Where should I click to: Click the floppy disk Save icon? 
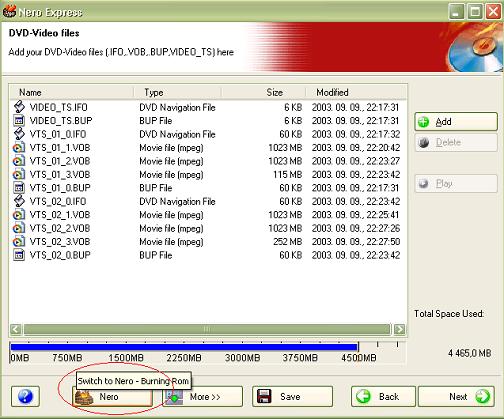point(264,396)
